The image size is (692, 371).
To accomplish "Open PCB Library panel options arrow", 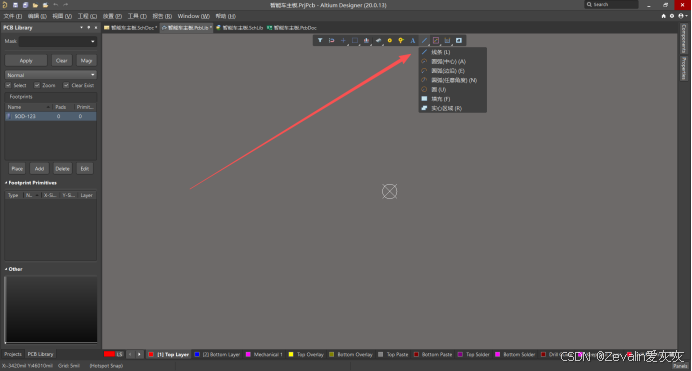I will pyautogui.click(x=81, y=28).
